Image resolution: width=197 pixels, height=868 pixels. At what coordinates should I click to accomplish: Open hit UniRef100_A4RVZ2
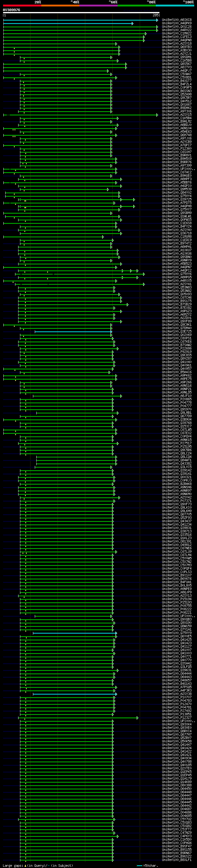[177, 30]
